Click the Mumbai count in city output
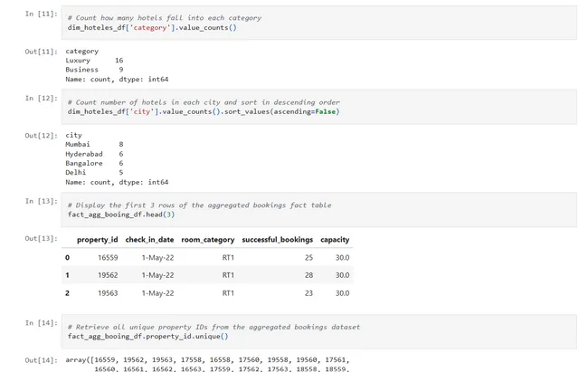The image size is (588, 372). click(x=120, y=145)
